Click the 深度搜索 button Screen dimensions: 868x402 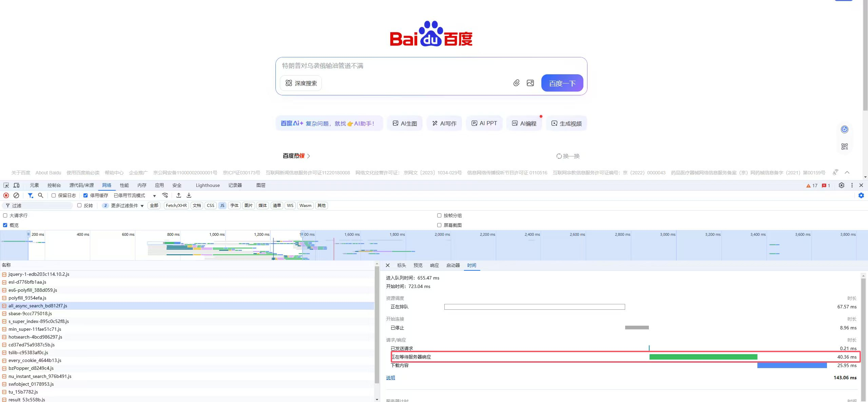point(301,83)
